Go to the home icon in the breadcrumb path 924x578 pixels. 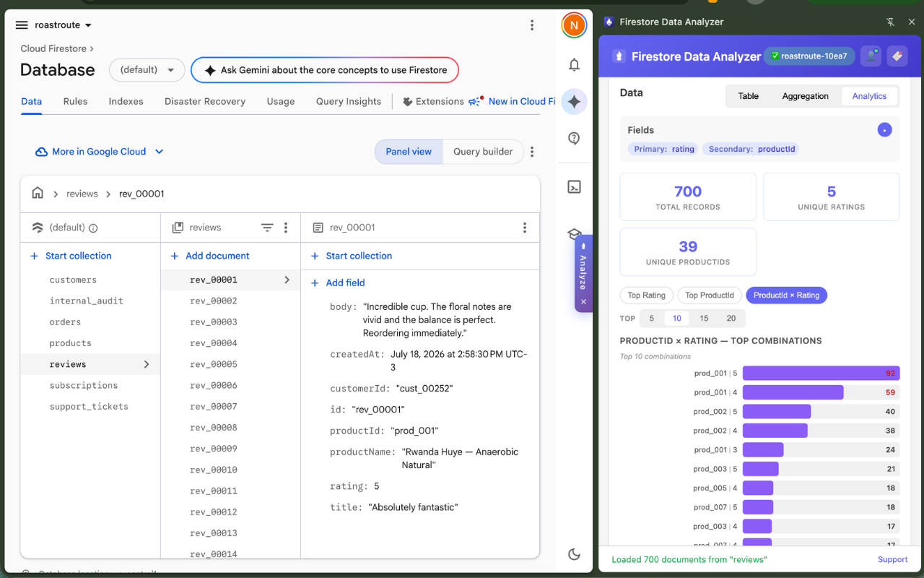[x=38, y=194]
